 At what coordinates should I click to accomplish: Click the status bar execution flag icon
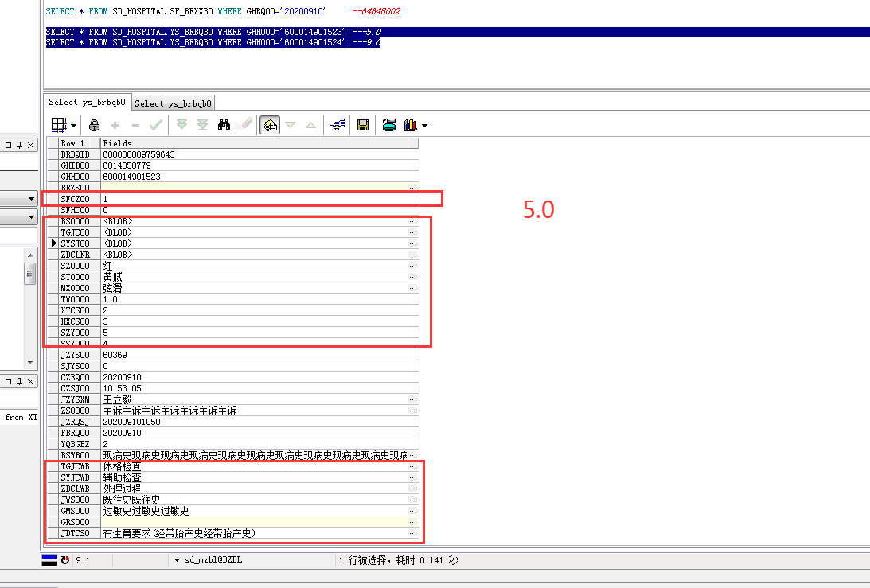click(49, 559)
